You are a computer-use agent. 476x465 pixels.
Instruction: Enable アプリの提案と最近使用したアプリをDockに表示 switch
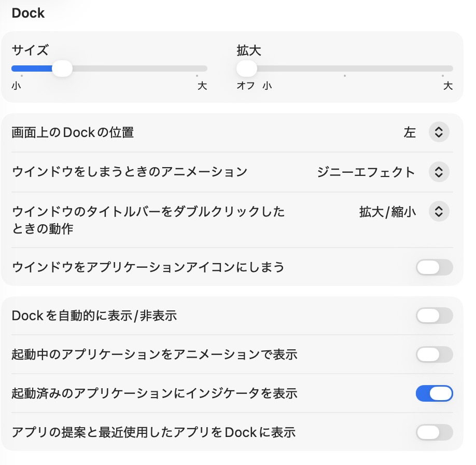tap(434, 432)
